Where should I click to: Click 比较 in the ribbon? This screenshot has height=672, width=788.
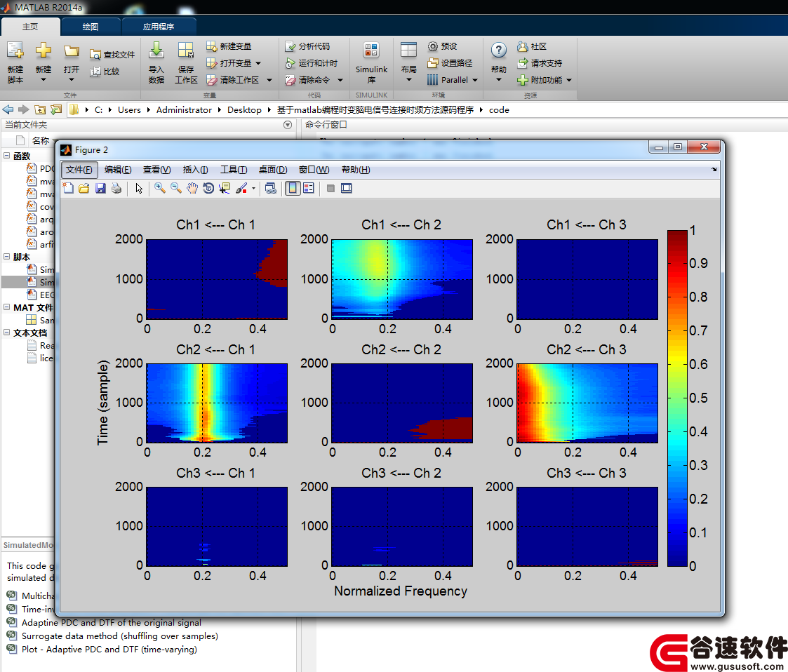tap(105, 72)
